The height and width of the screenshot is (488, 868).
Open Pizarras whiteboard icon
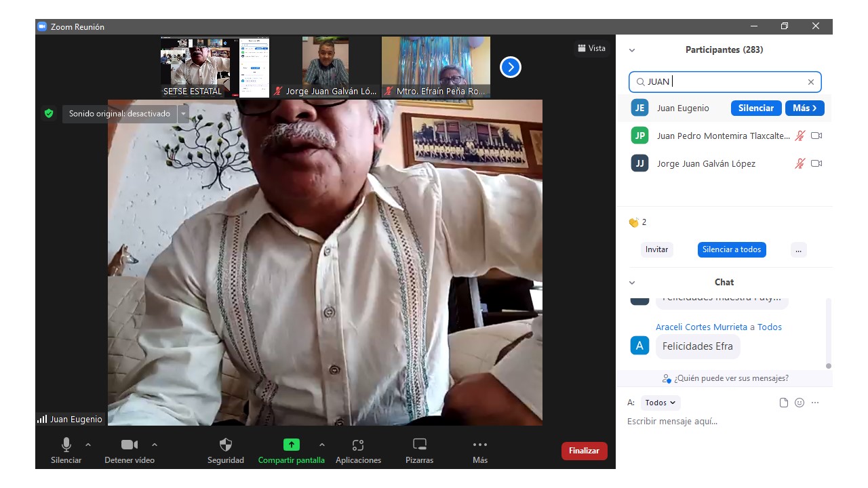pos(420,445)
